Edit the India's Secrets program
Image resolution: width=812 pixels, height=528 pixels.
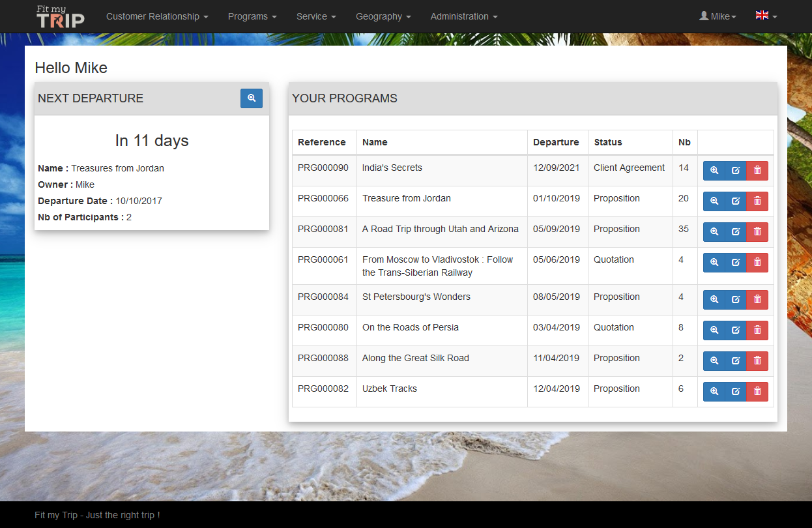click(736, 171)
